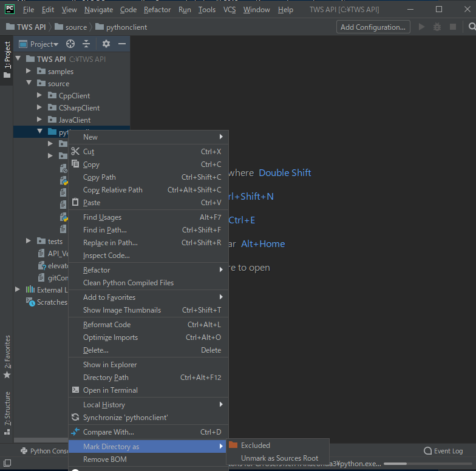Select Optimize Imports
The width and height of the screenshot is (476, 471).
(148, 337)
